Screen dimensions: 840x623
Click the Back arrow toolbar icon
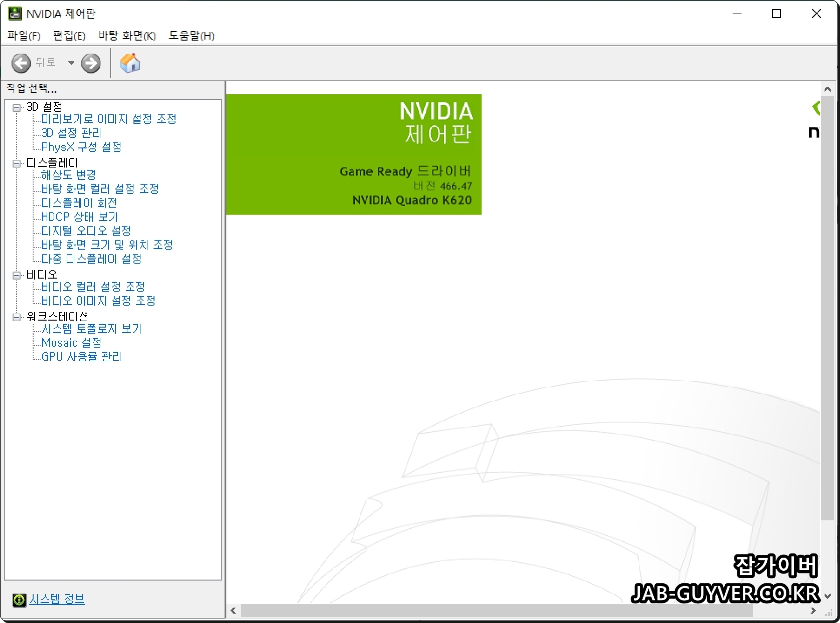coord(21,63)
